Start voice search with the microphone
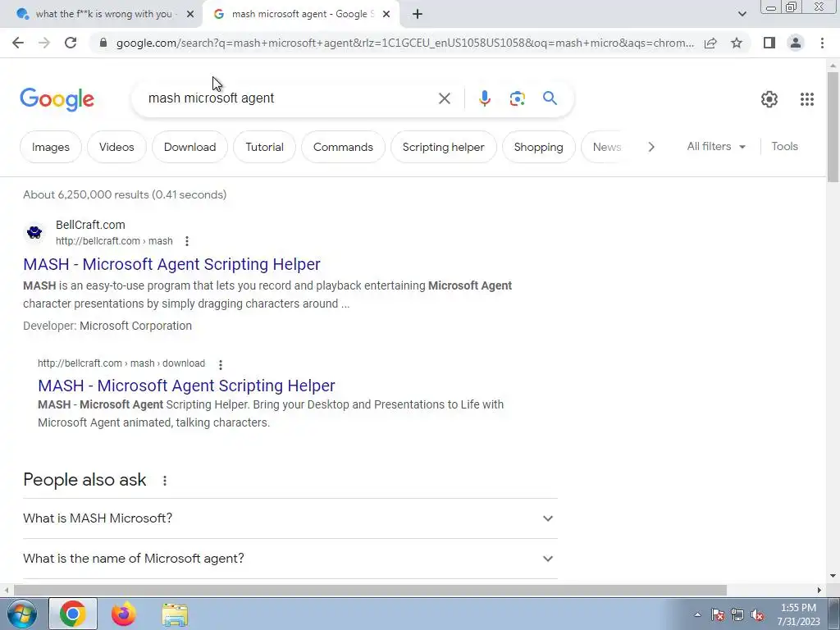Image resolution: width=840 pixels, height=630 pixels. [484, 98]
